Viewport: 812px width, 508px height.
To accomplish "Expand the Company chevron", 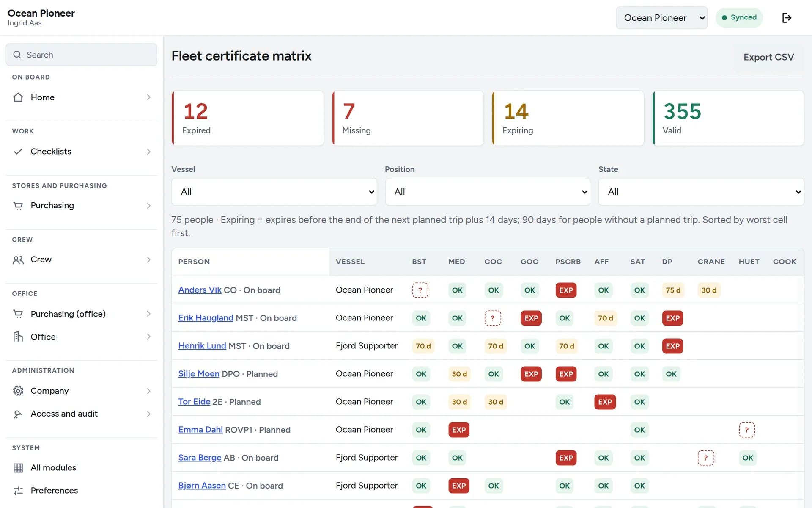I will 148,391.
